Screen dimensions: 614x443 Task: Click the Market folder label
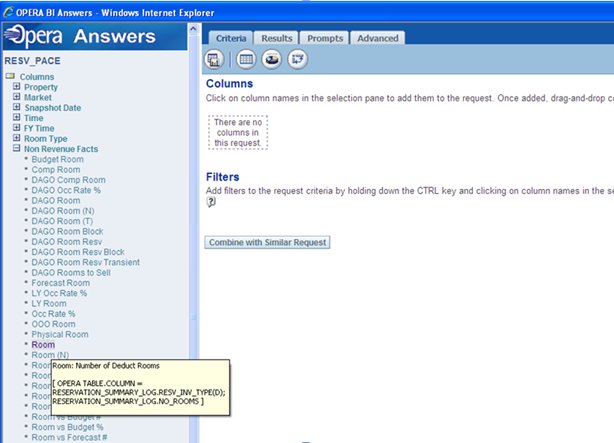point(38,97)
